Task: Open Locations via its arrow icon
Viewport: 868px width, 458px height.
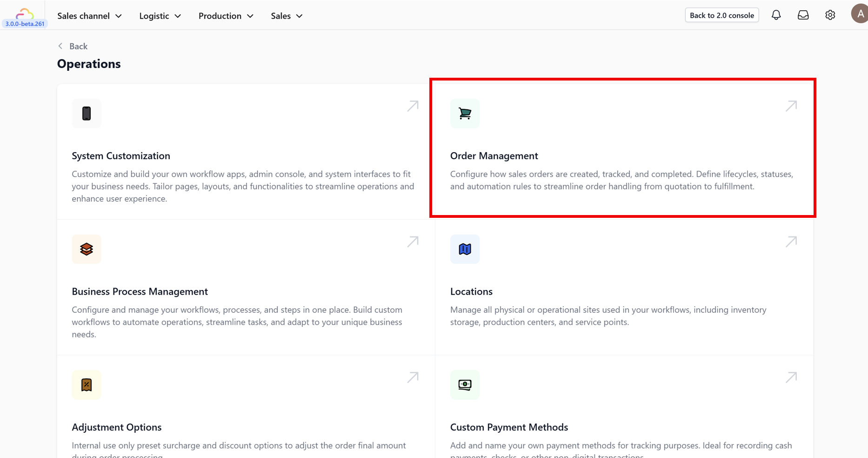Action: pos(791,242)
